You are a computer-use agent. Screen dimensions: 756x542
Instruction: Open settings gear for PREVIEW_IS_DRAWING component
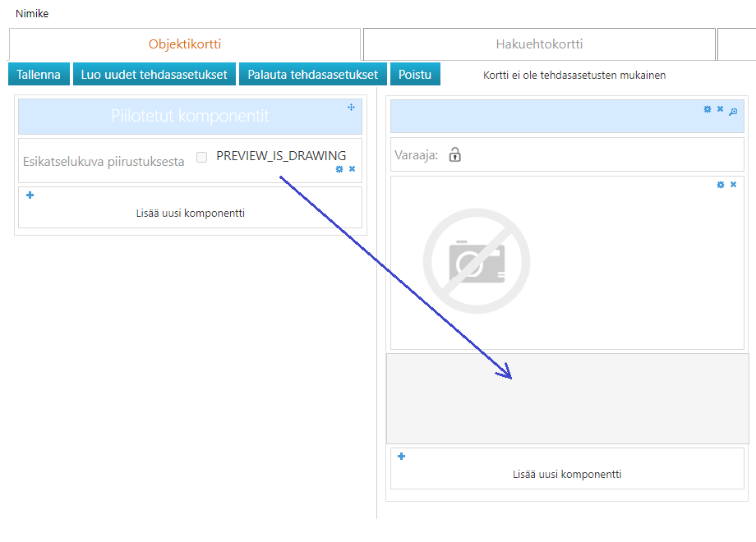coord(339,169)
